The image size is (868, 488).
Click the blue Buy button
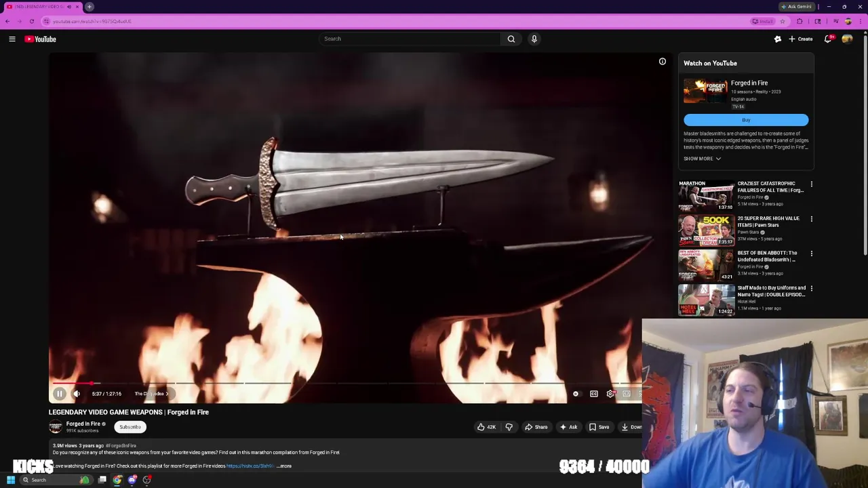(746, 120)
